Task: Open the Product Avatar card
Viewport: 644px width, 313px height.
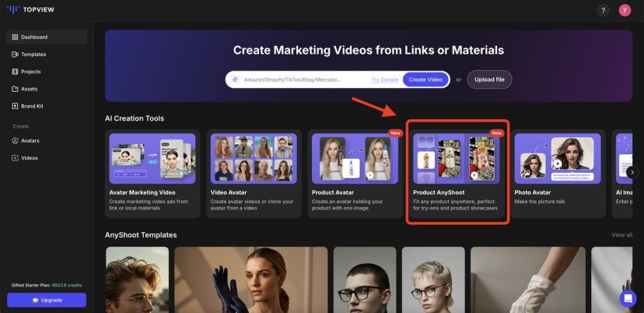Action: (355, 174)
